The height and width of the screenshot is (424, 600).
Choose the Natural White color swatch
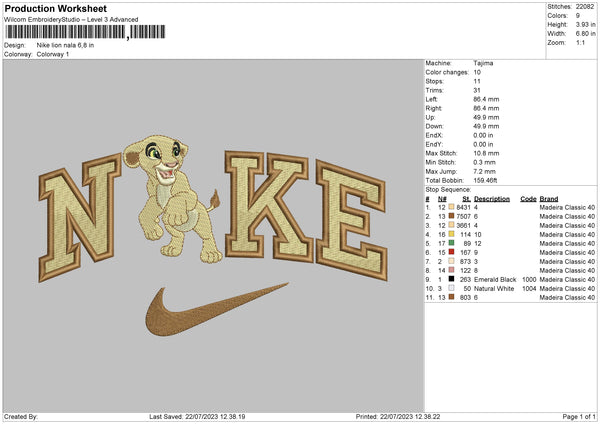[x=452, y=289]
